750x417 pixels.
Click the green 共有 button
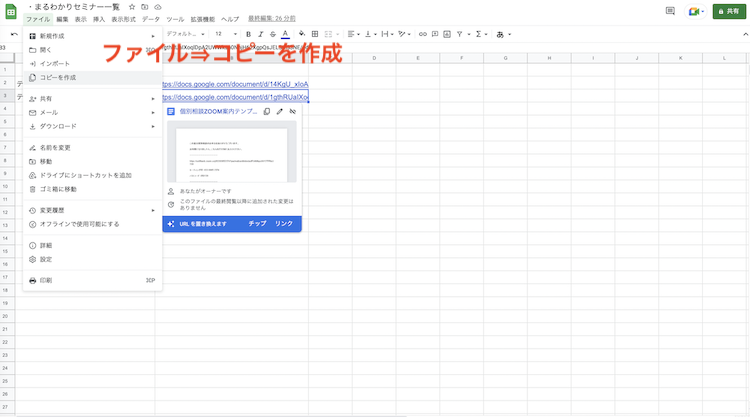click(x=727, y=12)
